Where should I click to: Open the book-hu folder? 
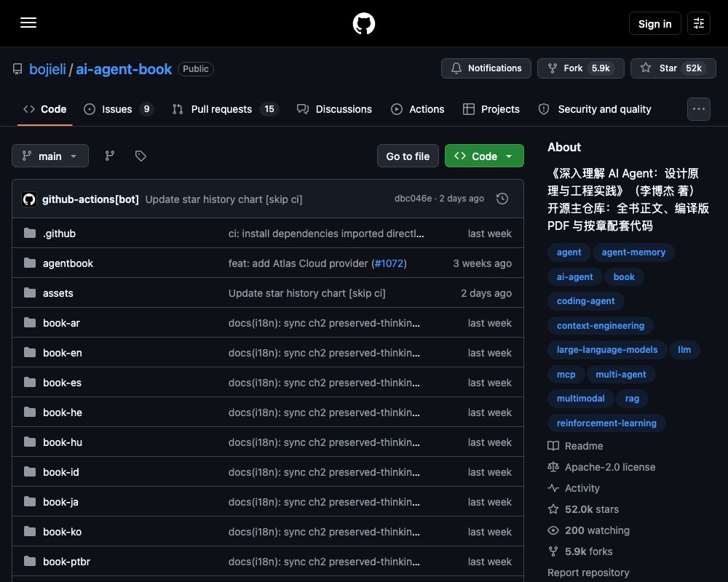(x=63, y=442)
